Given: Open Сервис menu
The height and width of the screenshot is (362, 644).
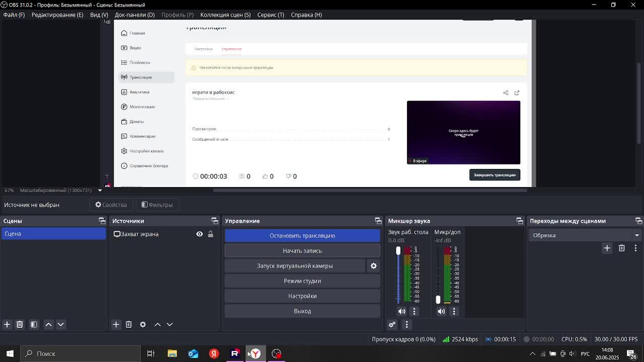Looking at the screenshot, I should (x=271, y=15).
